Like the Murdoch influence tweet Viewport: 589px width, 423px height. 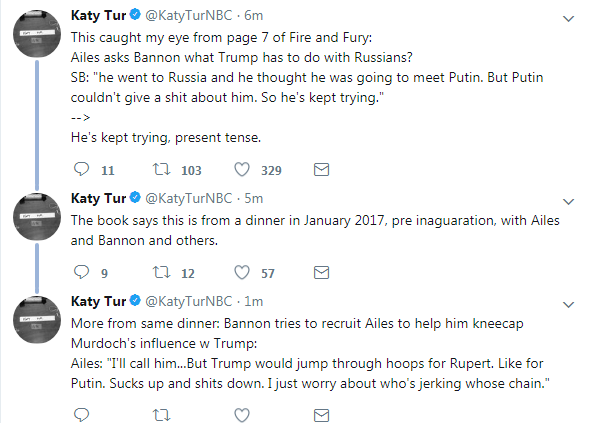[x=242, y=415]
